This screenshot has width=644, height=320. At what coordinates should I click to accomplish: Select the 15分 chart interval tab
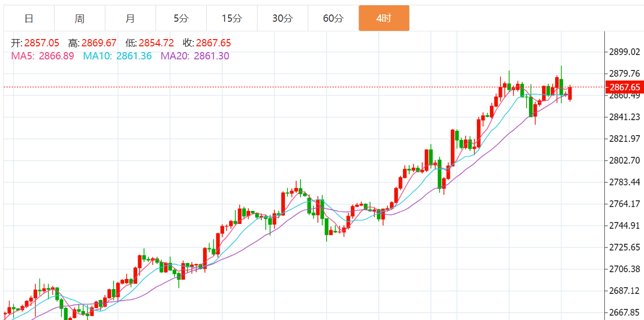pyautogui.click(x=232, y=18)
